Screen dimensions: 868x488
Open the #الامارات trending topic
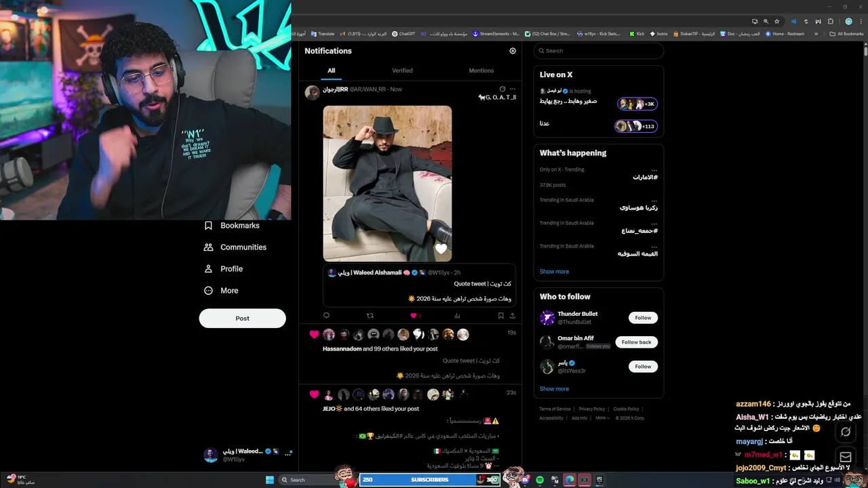pyautogui.click(x=645, y=177)
